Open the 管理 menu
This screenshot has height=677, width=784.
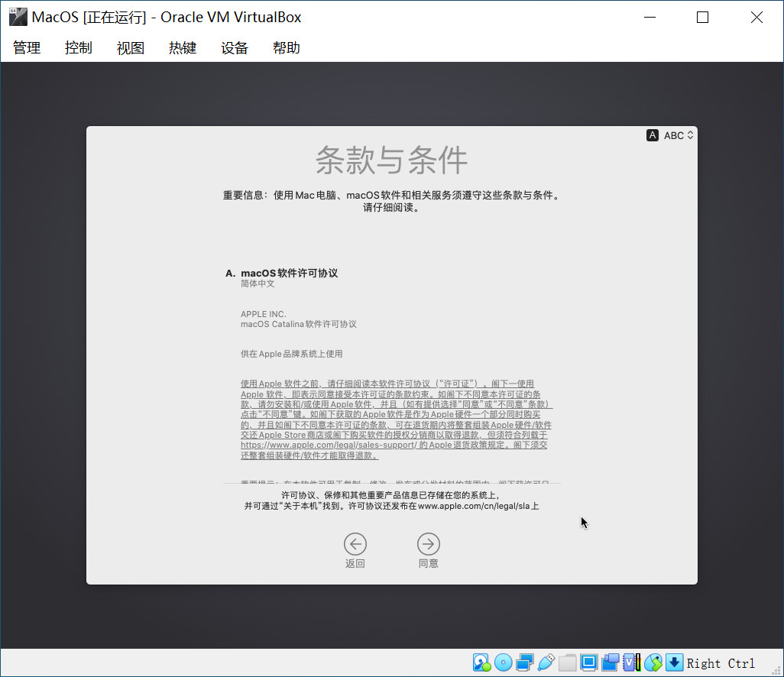[27, 47]
